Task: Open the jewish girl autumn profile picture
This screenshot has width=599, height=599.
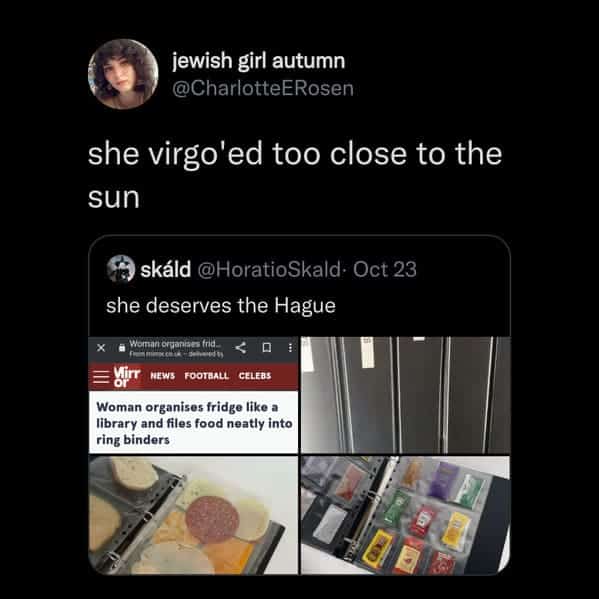Action: pyautogui.click(x=123, y=74)
